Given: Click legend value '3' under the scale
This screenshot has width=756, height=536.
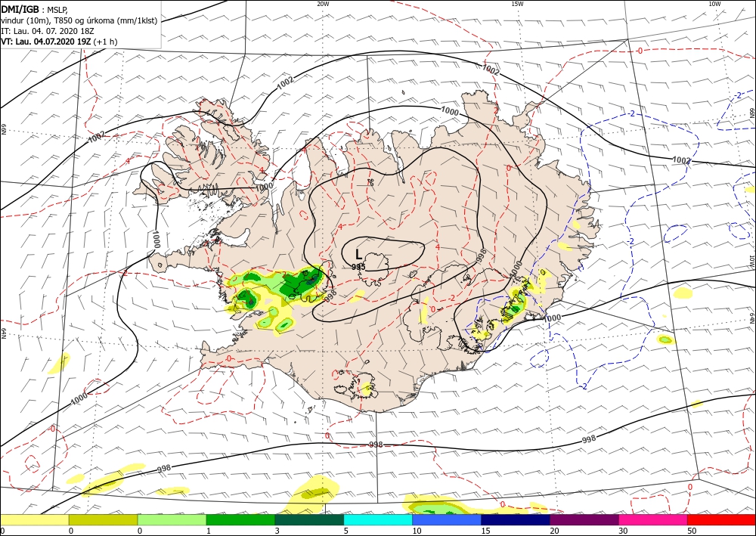Looking at the screenshot, I should (x=277, y=531).
